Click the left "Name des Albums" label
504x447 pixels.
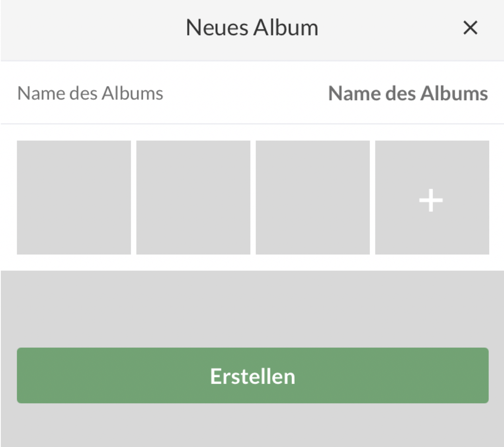[90, 94]
